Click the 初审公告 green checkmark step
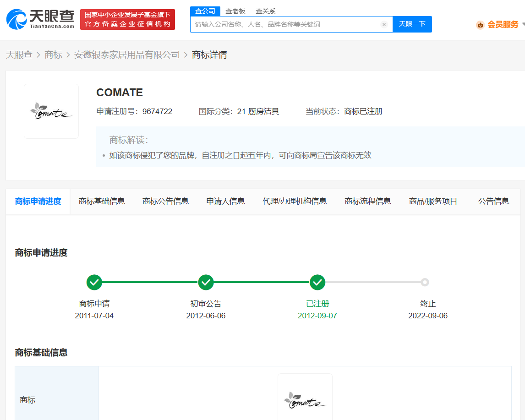Screen dimensions: 525x420 [x=206, y=283]
